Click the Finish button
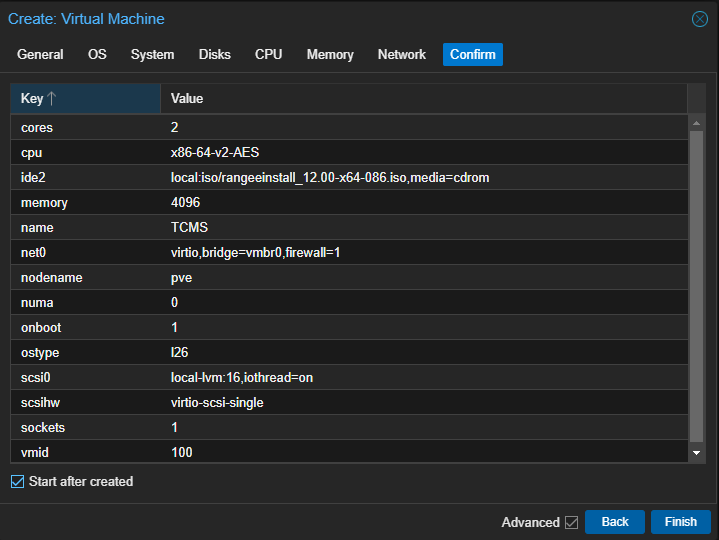 680,522
